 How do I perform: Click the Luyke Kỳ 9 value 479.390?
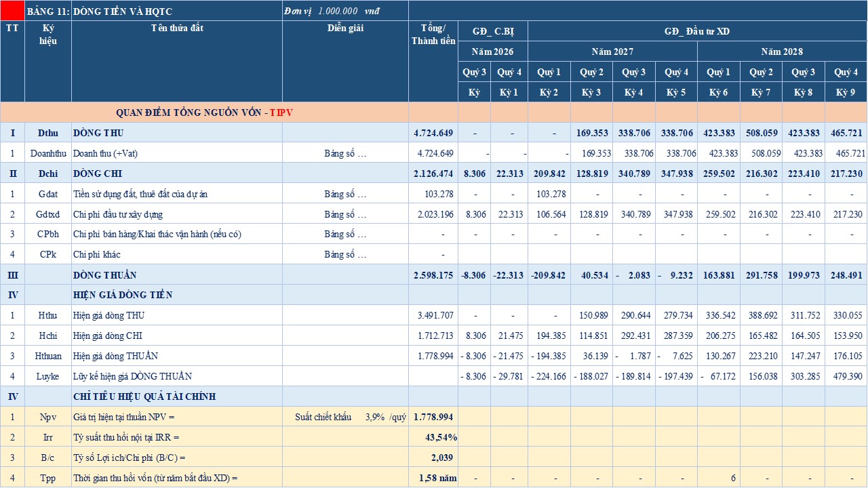[846, 376]
